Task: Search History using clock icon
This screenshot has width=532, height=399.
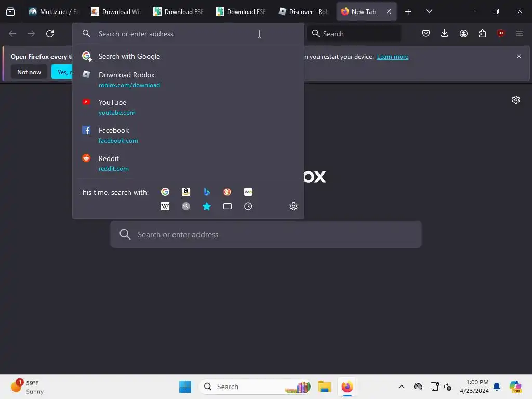Action: [248, 206]
